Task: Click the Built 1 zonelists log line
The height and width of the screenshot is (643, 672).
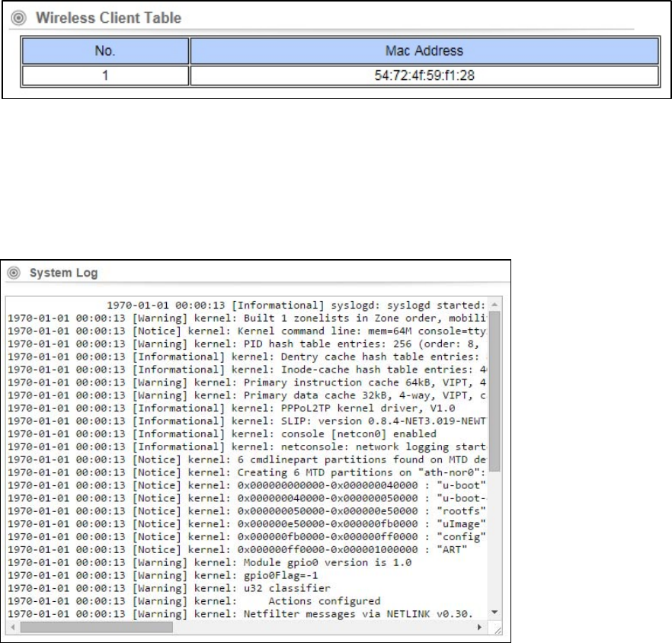Action: pyautogui.click(x=247, y=318)
